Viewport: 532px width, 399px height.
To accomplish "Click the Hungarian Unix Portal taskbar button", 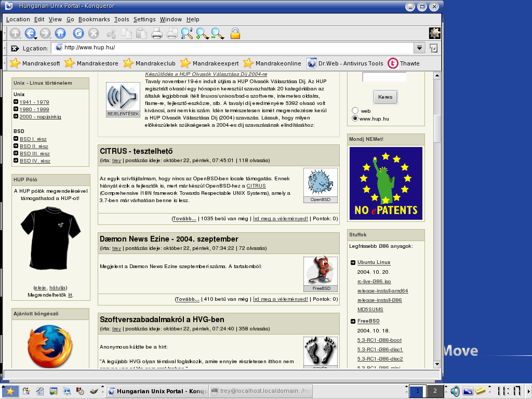I will tap(157, 391).
